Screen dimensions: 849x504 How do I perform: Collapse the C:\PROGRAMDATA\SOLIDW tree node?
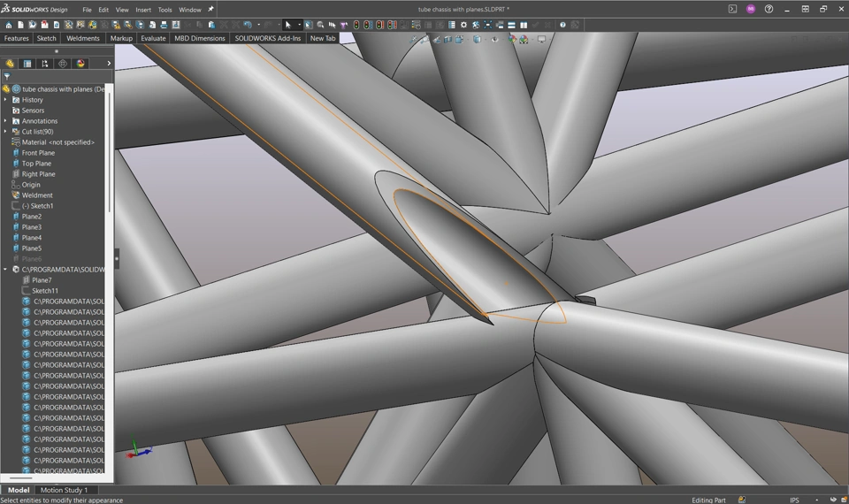coord(5,270)
